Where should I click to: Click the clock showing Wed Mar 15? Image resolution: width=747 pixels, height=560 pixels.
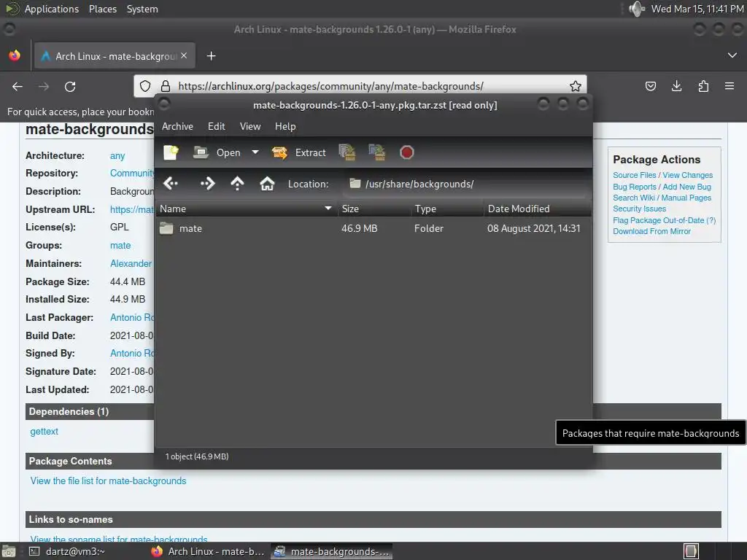[x=697, y=9]
